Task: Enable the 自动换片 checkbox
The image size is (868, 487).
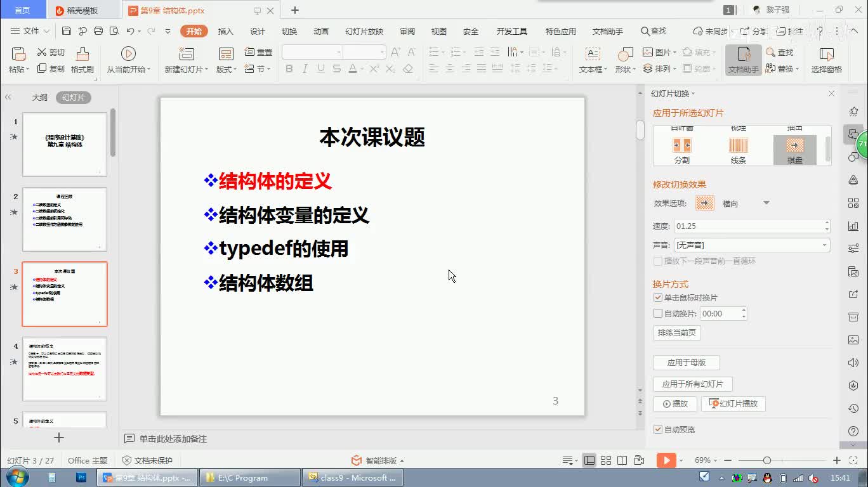Action: click(658, 313)
